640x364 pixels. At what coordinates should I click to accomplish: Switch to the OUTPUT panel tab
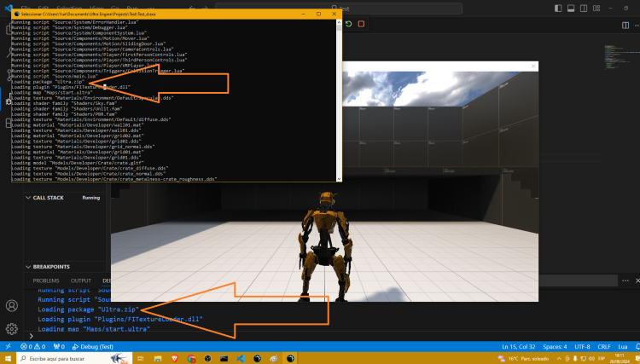coord(81,280)
